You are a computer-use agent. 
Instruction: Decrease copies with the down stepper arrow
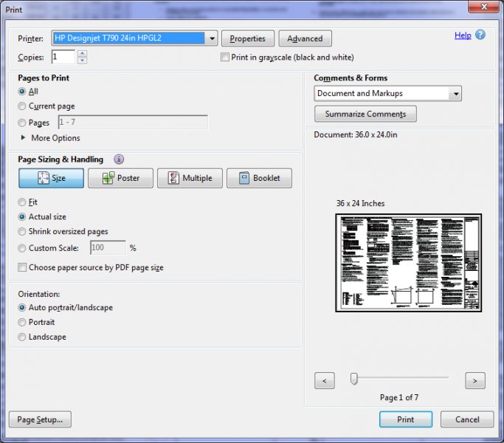83,61
